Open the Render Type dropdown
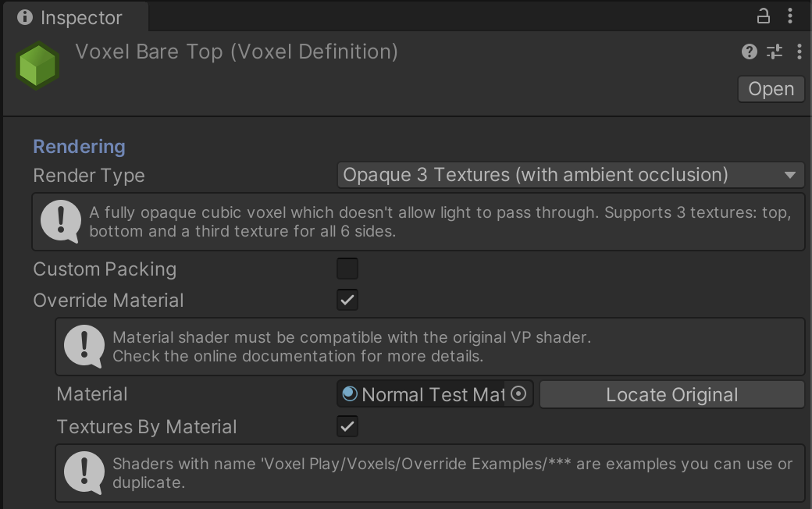The image size is (812, 509). click(x=570, y=175)
